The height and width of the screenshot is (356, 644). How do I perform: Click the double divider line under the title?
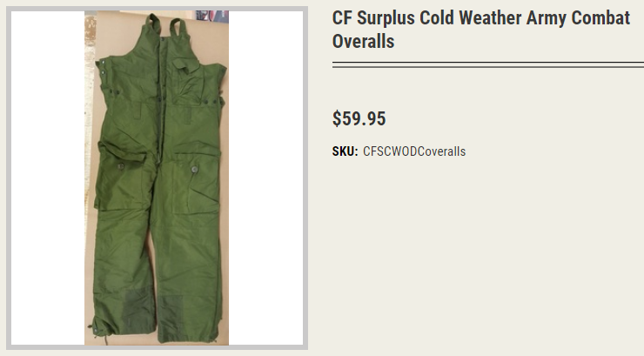coord(488,64)
